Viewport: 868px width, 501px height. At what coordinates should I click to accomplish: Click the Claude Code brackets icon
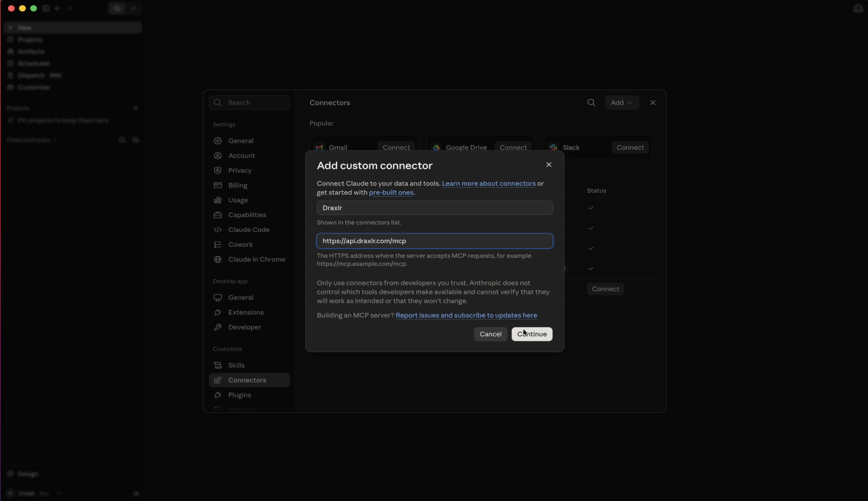[x=217, y=230]
